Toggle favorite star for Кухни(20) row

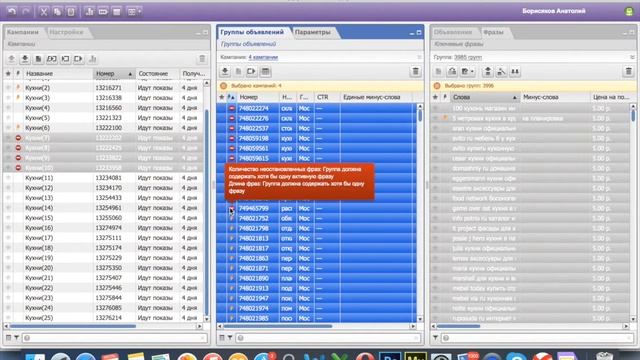point(8,268)
